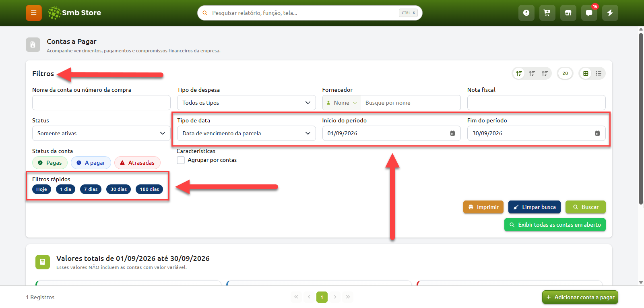Apply the 1 dia quick filter
Viewport: 644px width, 308px height.
[x=66, y=189]
